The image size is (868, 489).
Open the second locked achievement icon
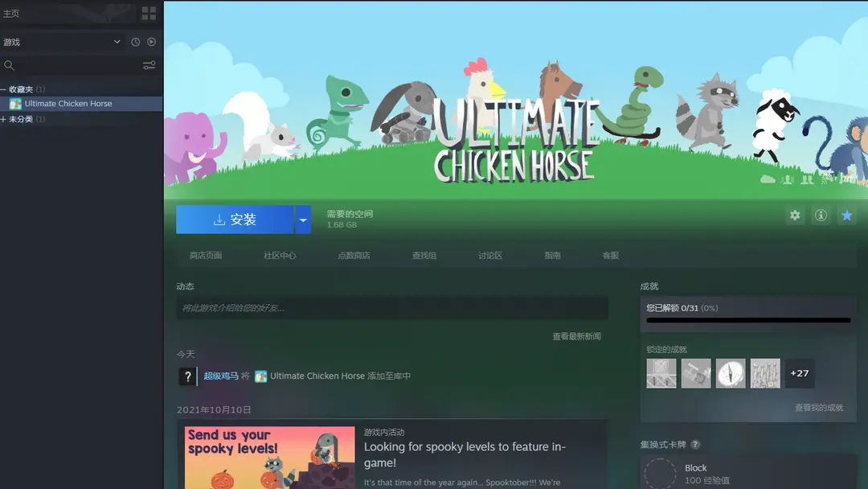[x=696, y=373]
